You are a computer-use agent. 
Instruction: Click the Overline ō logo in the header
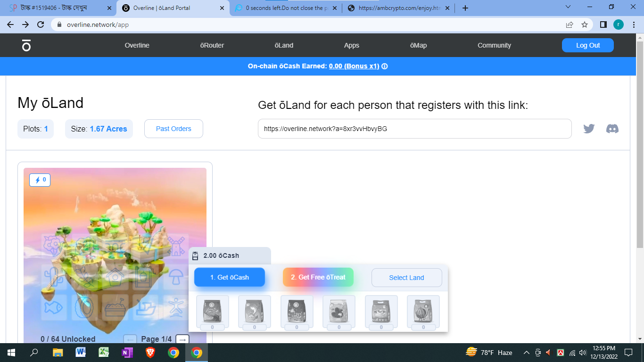26,46
